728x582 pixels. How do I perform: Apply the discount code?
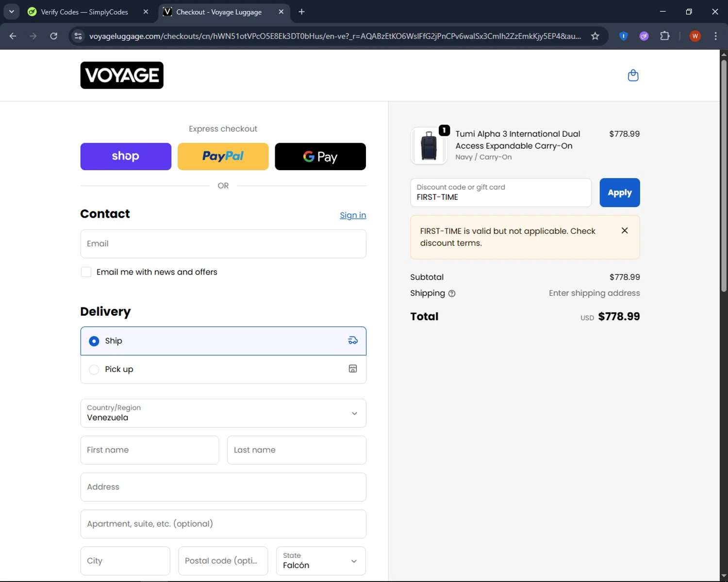coord(620,193)
